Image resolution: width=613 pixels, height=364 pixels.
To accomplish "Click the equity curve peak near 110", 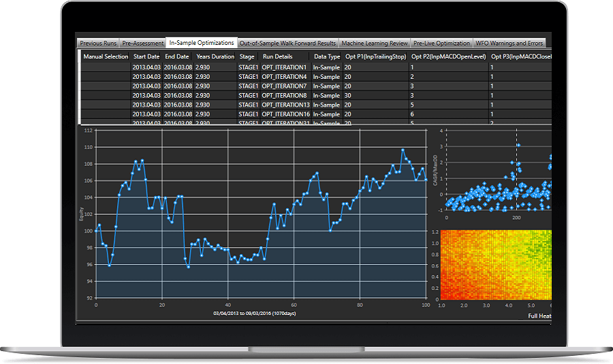I will 403,150.
